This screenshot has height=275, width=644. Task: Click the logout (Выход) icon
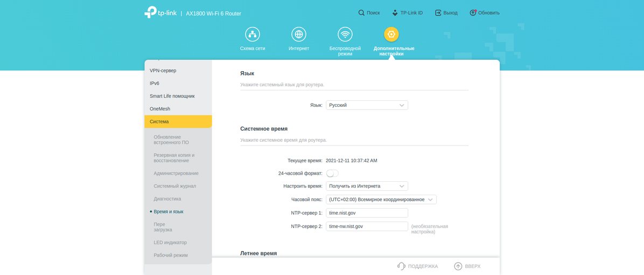pos(438,13)
